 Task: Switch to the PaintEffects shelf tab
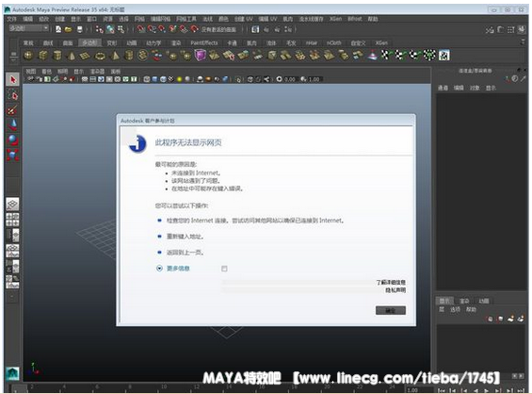[204, 42]
